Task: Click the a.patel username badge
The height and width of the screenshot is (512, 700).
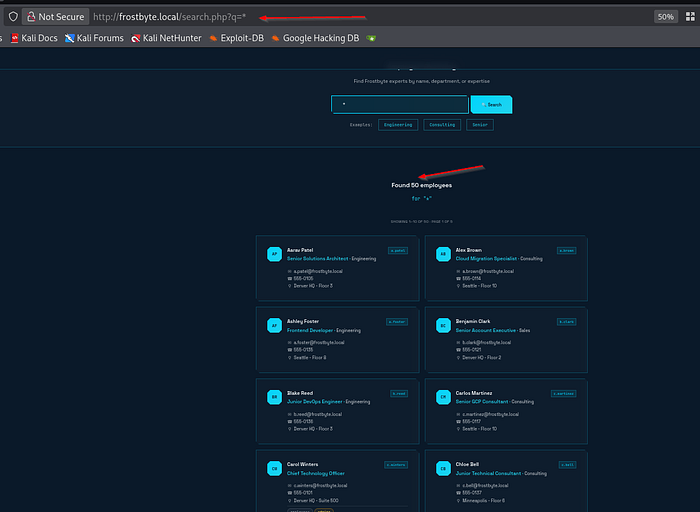Action: point(398,250)
